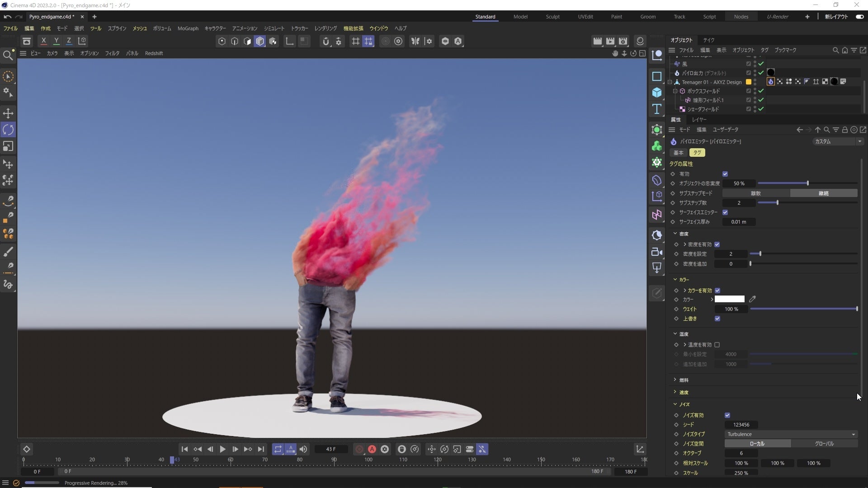
Task: Switch to the Sculpt layout tab
Action: pyautogui.click(x=552, y=17)
